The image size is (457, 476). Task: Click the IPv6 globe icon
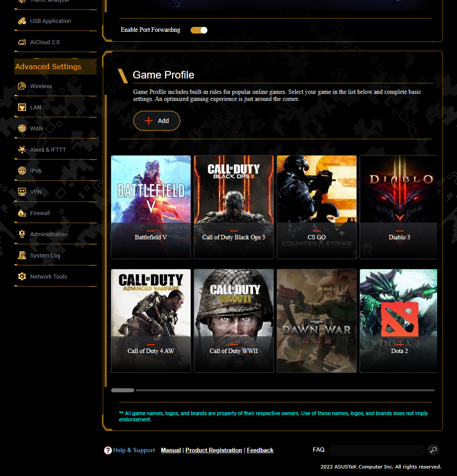[22, 171]
